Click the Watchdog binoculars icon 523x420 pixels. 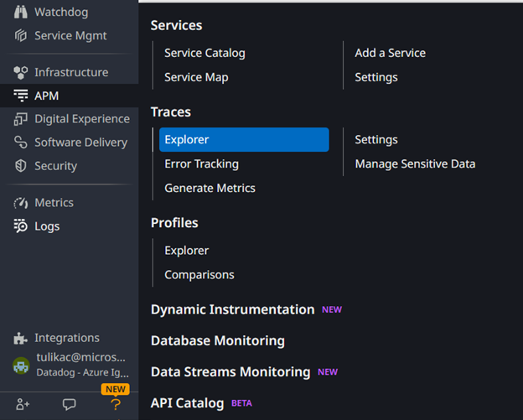pos(21,13)
